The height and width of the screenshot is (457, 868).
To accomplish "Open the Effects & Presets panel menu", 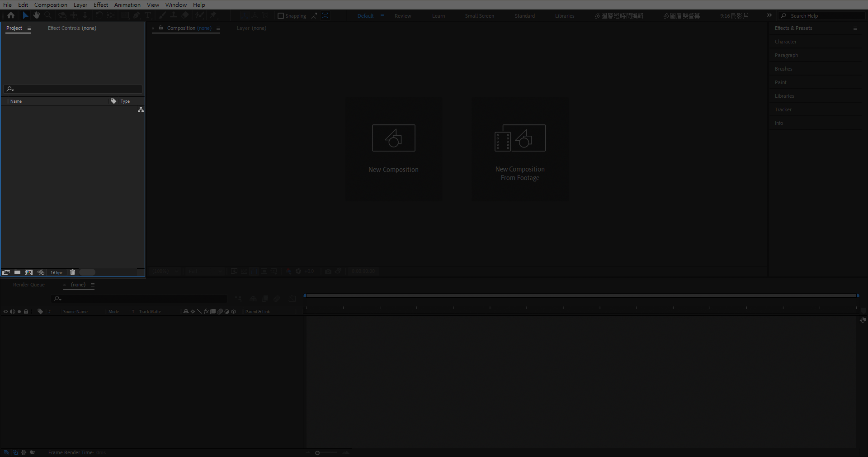I will pos(855,28).
